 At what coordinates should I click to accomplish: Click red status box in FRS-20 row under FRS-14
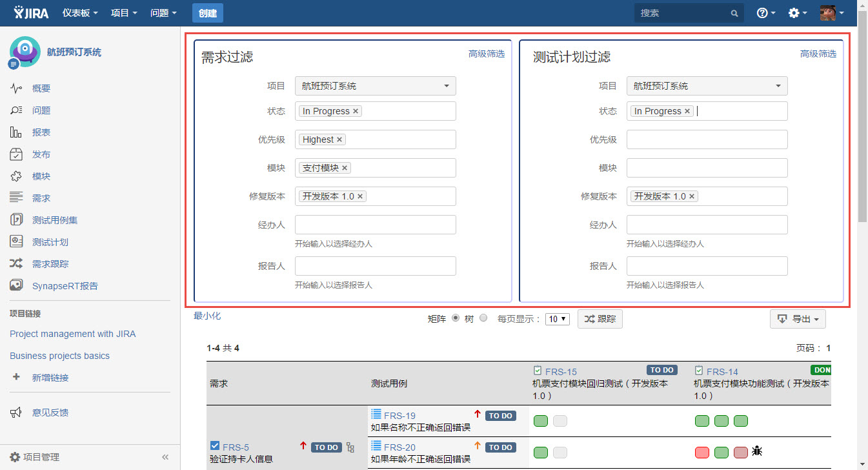702,453
